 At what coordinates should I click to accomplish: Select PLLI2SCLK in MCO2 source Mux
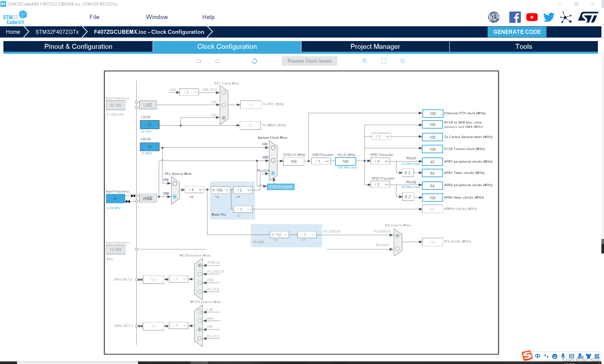tap(199, 274)
